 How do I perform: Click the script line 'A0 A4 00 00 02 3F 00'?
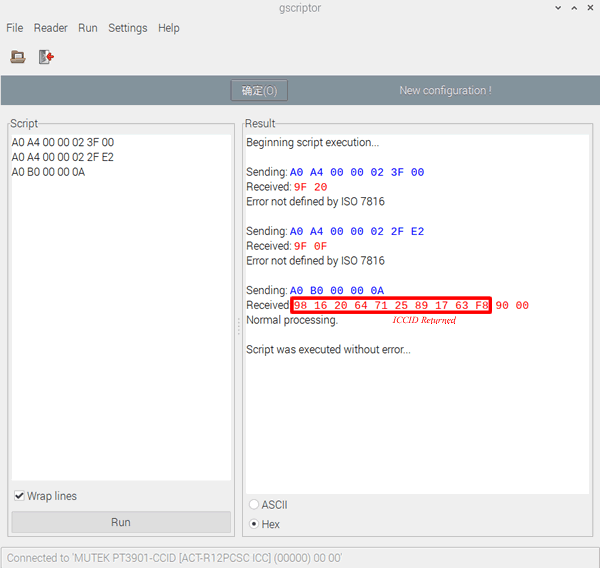tap(63, 142)
